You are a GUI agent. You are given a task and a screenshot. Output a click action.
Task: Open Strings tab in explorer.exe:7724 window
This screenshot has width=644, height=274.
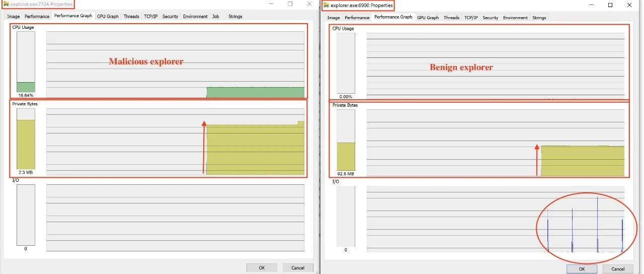(235, 16)
